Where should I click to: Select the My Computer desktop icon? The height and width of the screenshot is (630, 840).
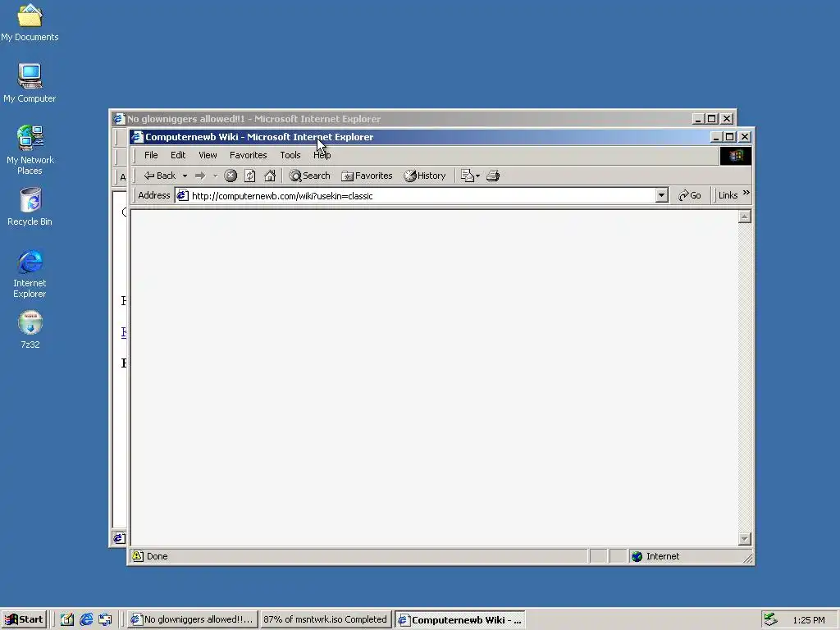[30, 83]
